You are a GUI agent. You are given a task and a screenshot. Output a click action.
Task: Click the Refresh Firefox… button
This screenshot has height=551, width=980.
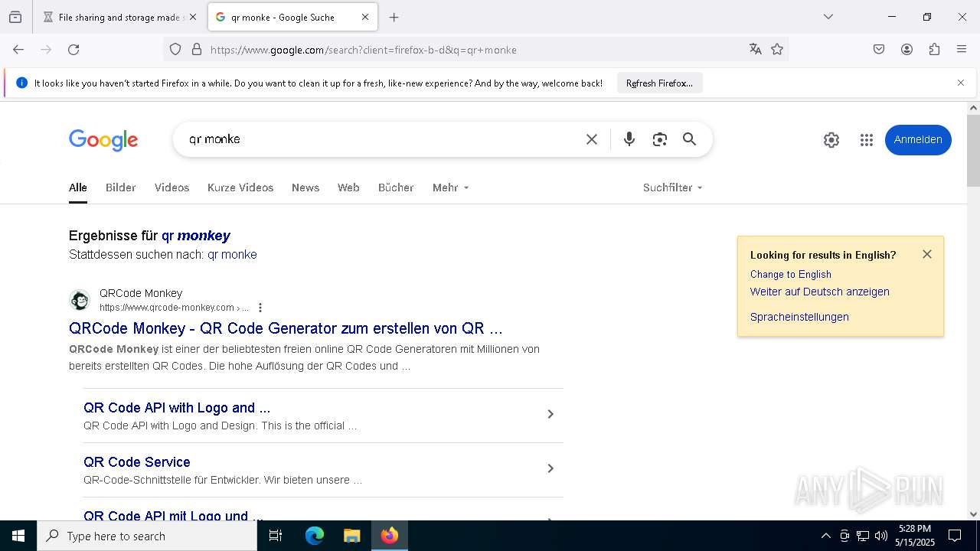659,83
